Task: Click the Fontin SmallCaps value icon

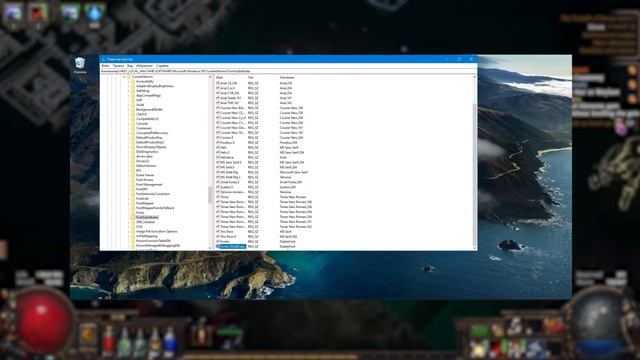Action: pos(218,247)
